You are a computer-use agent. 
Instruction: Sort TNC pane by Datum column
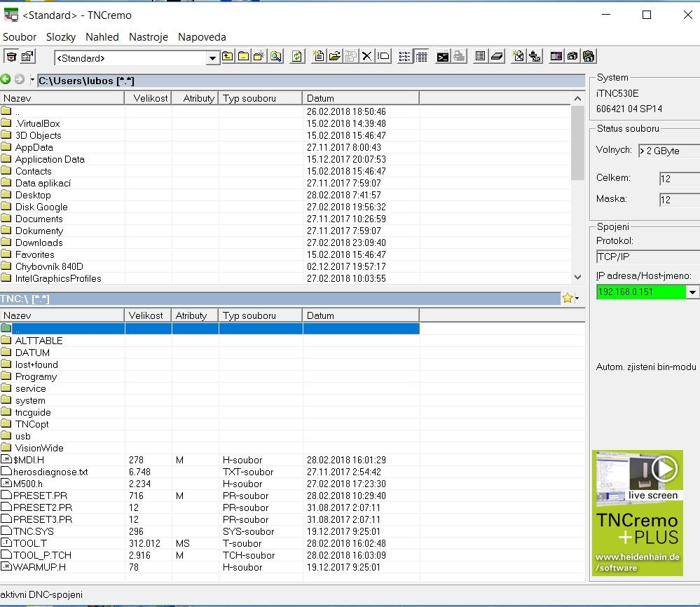click(361, 316)
